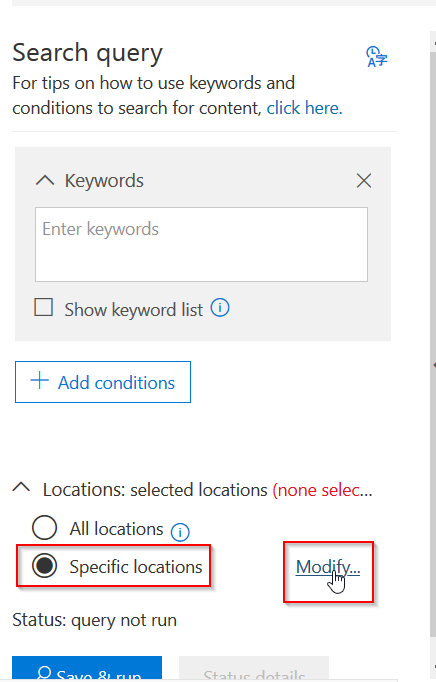
Task: Click info icon next to All locations
Action: tap(180, 532)
